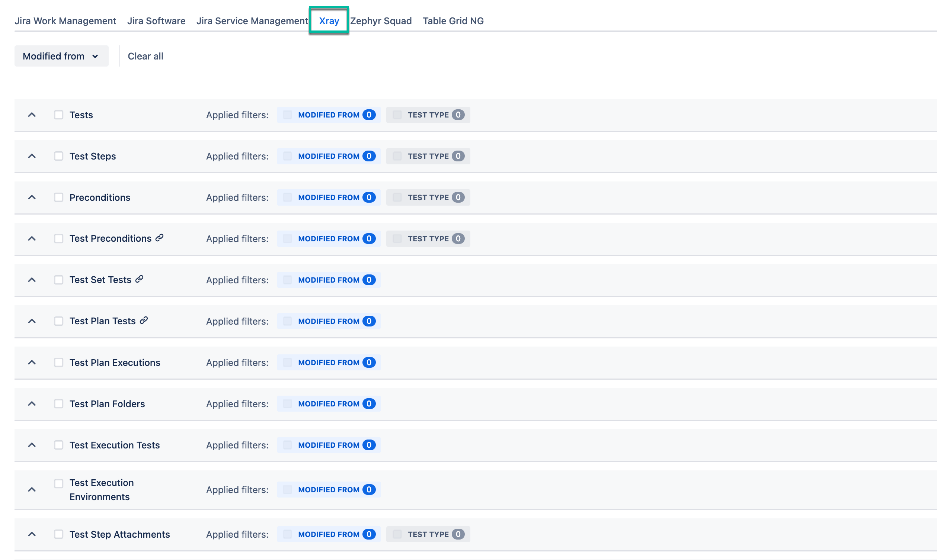Image resolution: width=937 pixels, height=560 pixels.
Task: Click Clear all filters link
Action: (145, 56)
